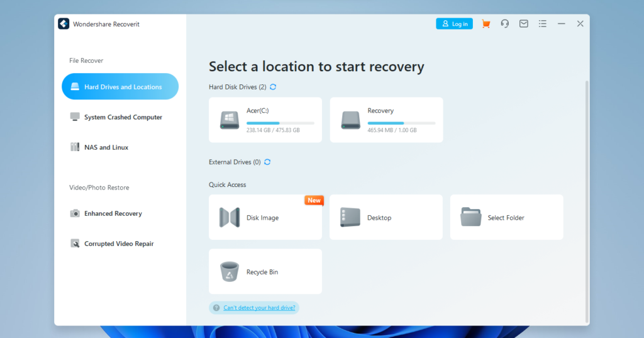Minimize the Recoverit window

[x=562, y=24]
